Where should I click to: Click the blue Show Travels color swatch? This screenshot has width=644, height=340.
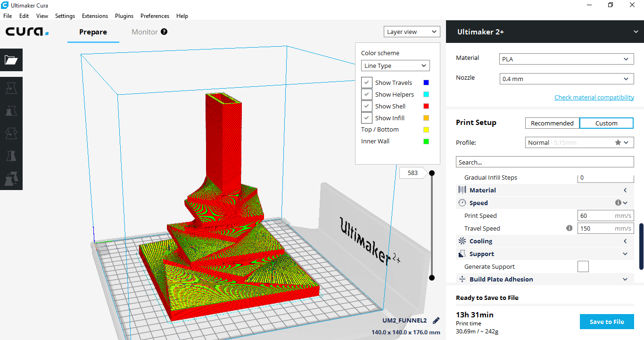[x=426, y=83]
